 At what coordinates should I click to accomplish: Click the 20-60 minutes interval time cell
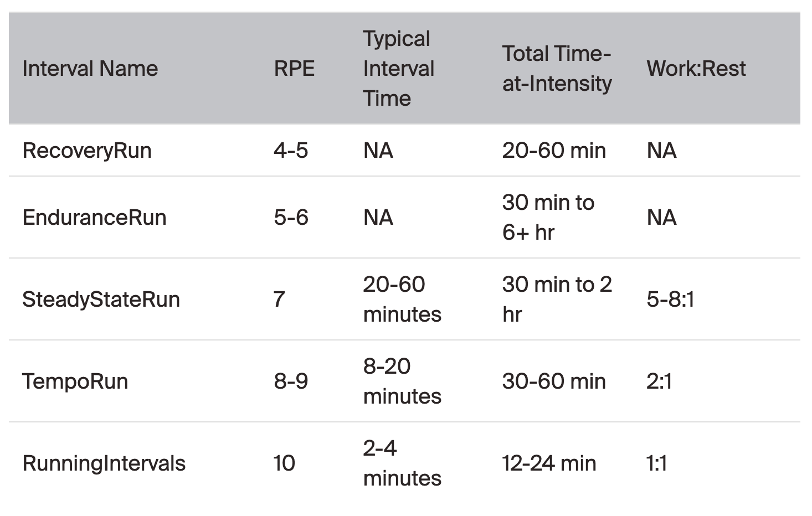(x=402, y=300)
